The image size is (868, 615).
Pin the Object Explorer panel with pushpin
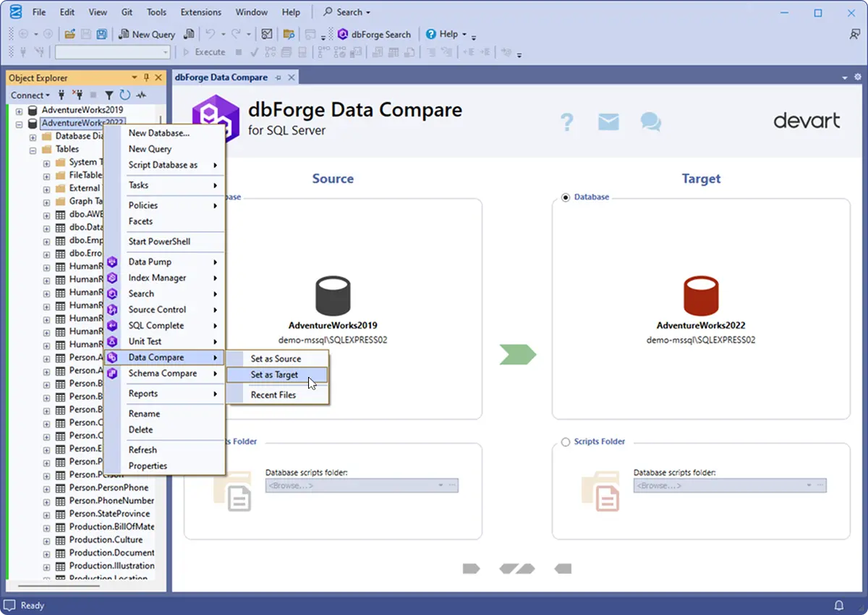point(147,78)
